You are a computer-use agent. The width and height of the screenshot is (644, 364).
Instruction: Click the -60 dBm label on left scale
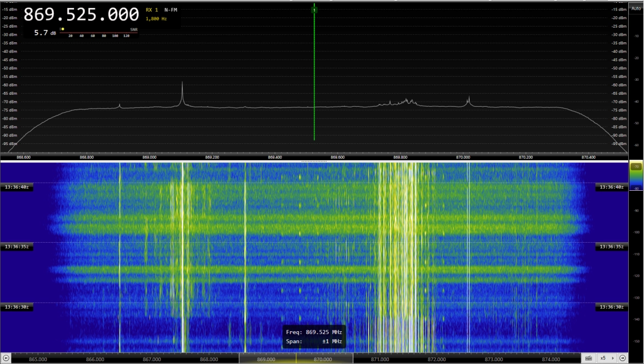(x=10, y=85)
